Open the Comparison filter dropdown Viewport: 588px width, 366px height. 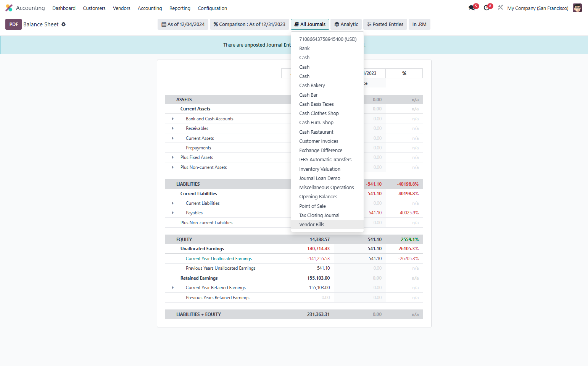(249, 24)
